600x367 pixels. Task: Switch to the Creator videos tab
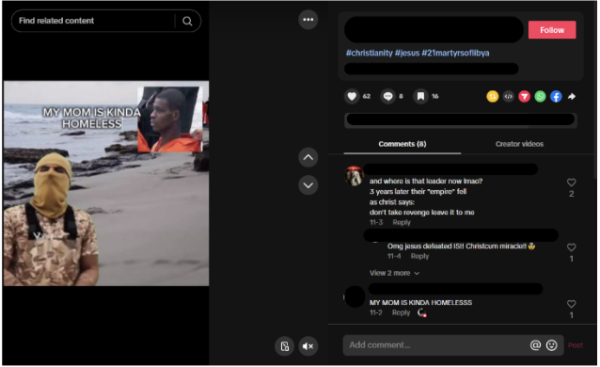coord(519,144)
